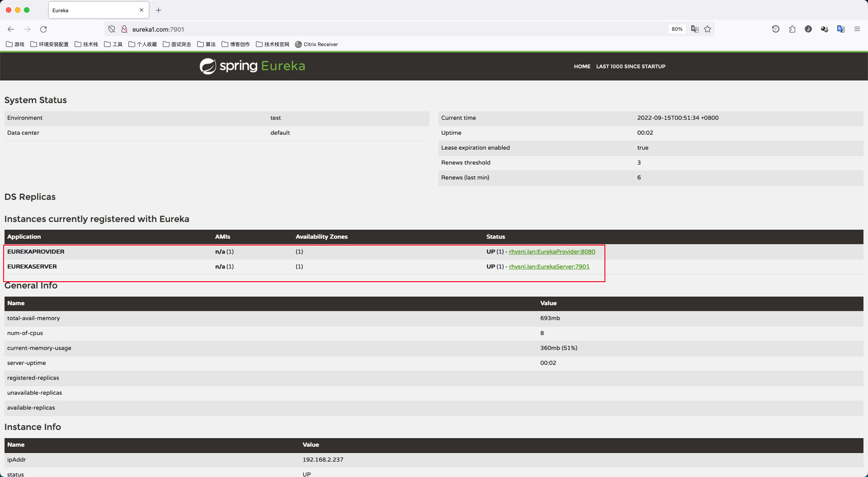Viewport: 868px width, 477px height.
Task: Open the 面试突击 bookmark folder
Action: (177, 44)
